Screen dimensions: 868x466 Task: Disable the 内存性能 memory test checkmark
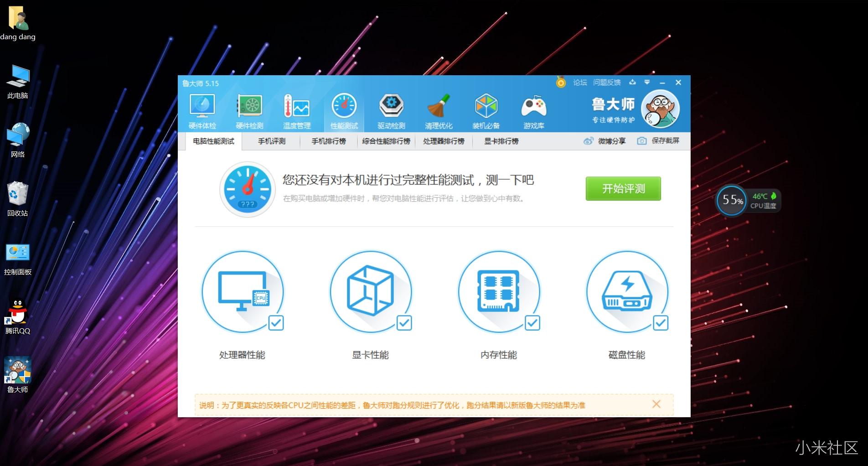point(532,323)
